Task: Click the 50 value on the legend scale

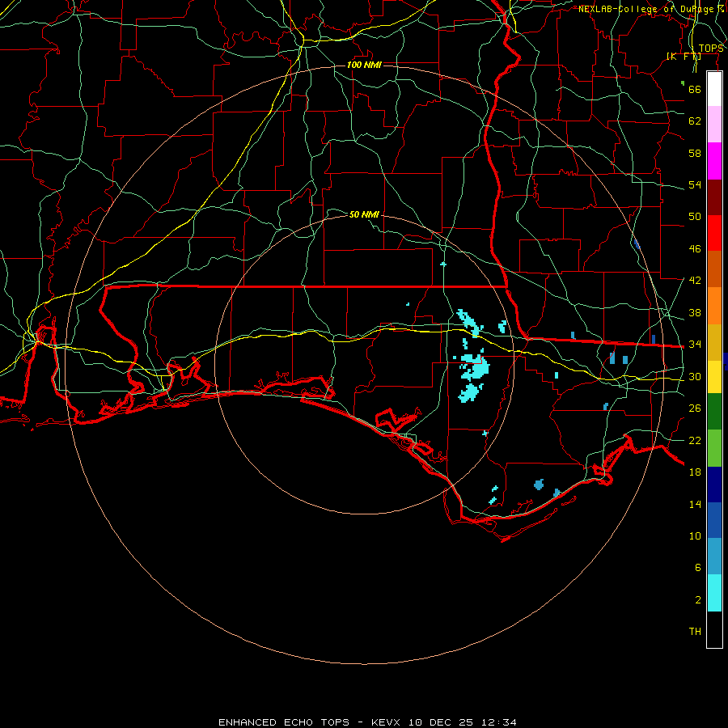Action: pyautogui.click(x=695, y=216)
